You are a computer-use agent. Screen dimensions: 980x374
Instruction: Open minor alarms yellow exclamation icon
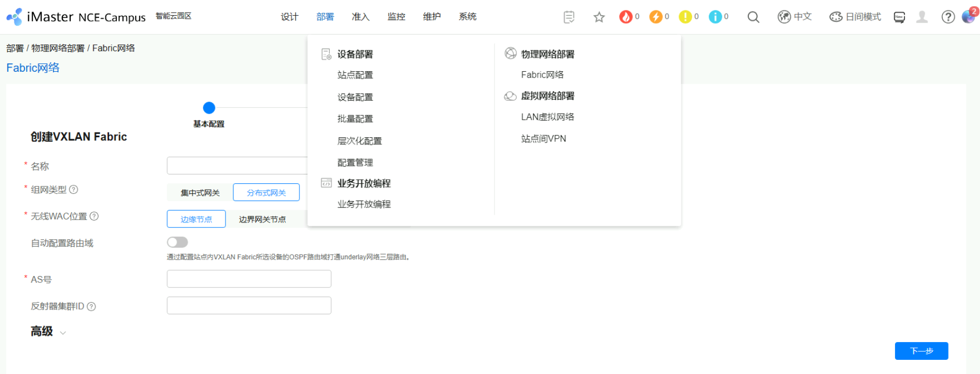pos(685,17)
